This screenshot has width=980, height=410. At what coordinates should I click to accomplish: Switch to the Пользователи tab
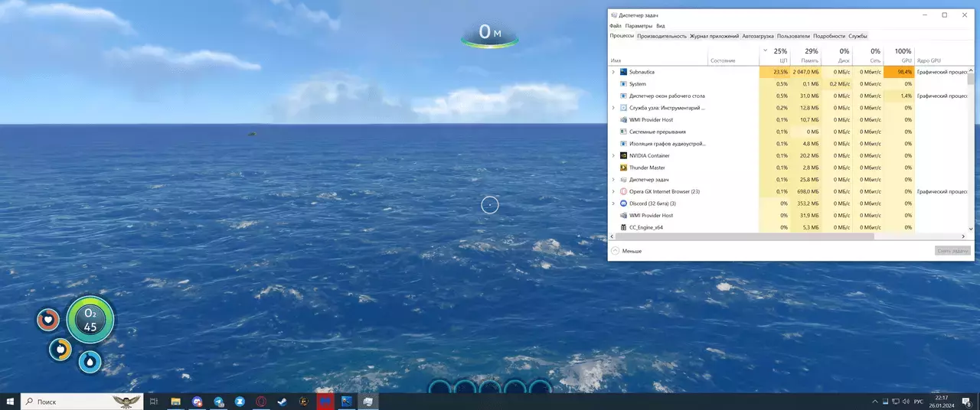click(x=793, y=36)
